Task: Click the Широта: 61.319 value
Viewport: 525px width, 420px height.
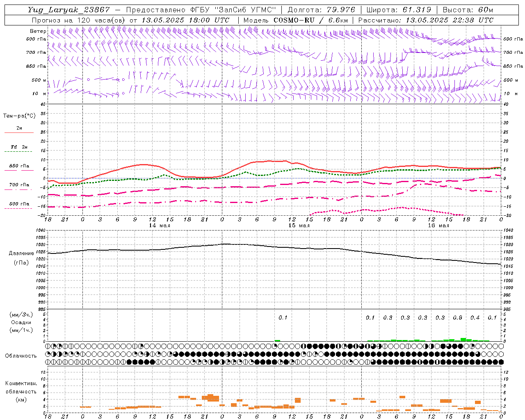Action: pyautogui.click(x=399, y=10)
